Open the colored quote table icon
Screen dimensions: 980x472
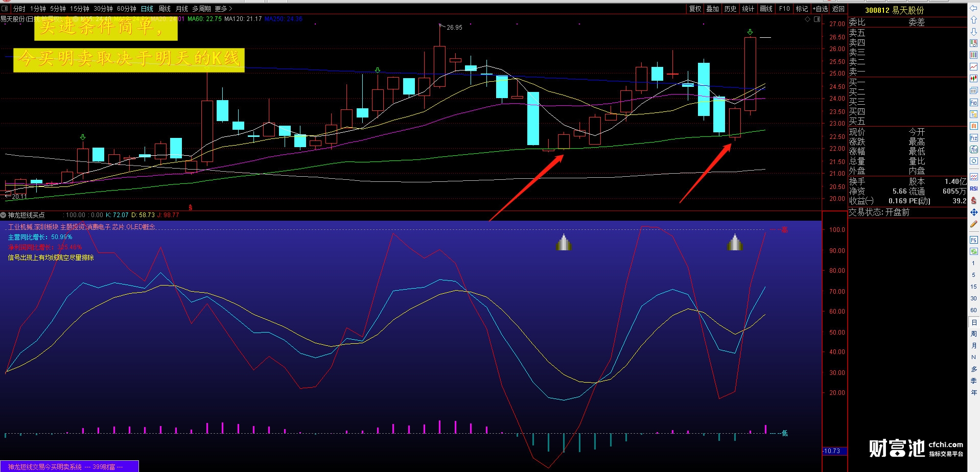point(974,55)
